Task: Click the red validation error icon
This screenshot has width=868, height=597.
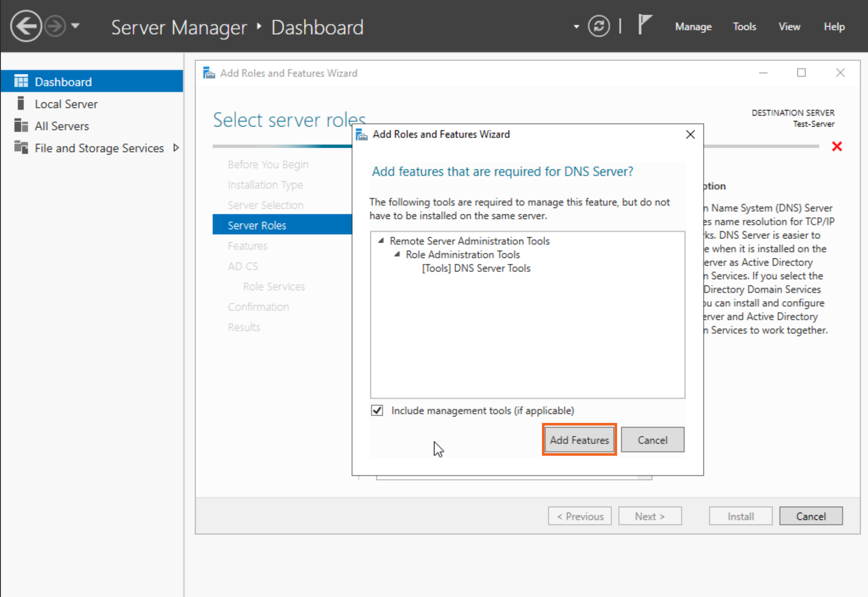Action: click(x=837, y=147)
